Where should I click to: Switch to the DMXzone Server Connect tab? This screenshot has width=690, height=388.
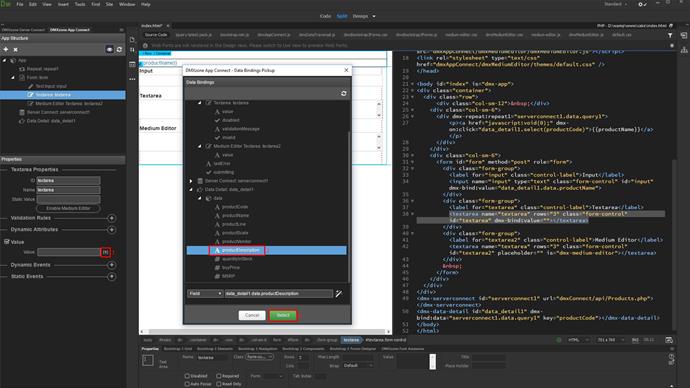pyautogui.click(x=23, y=30)
